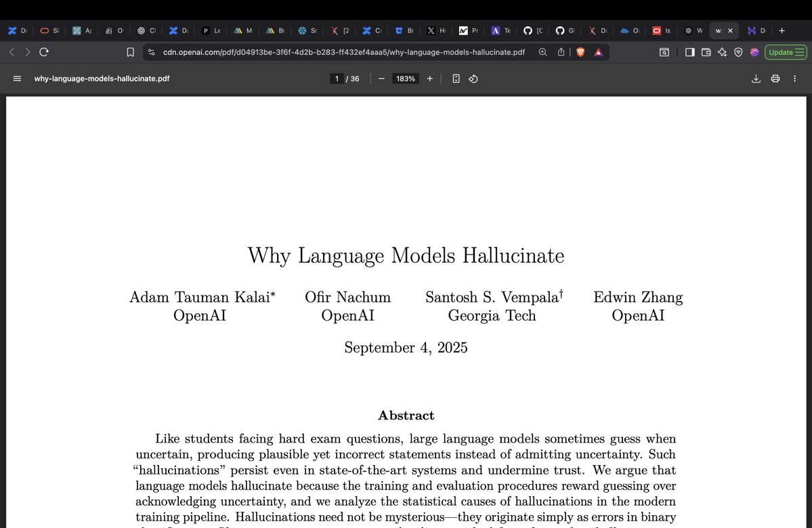Open the browser profile menu
The height and width of the screenshot is (528, 812).
point(754,52)
